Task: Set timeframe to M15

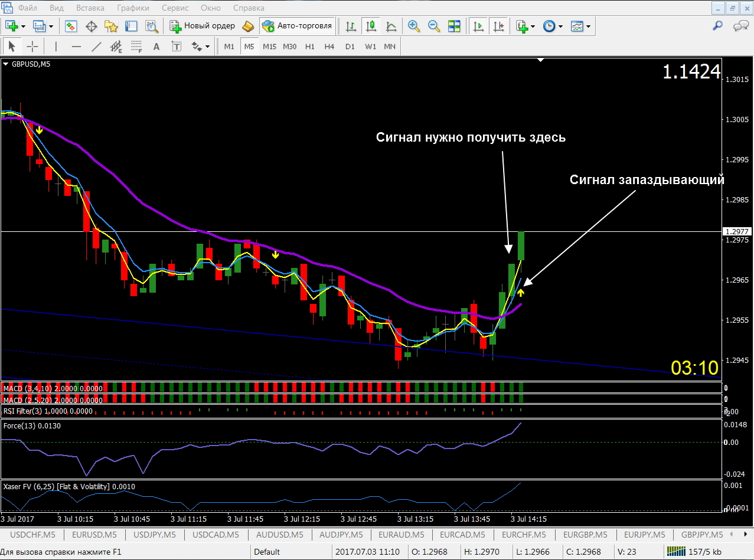Action: coord(269,47)
